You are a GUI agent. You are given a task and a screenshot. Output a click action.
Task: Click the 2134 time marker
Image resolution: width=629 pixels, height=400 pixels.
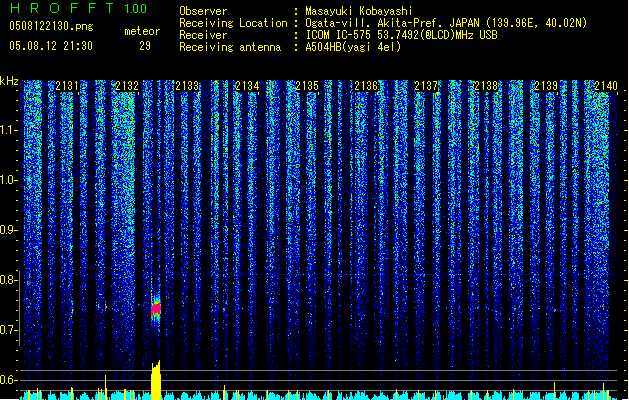tap(247, 86)
